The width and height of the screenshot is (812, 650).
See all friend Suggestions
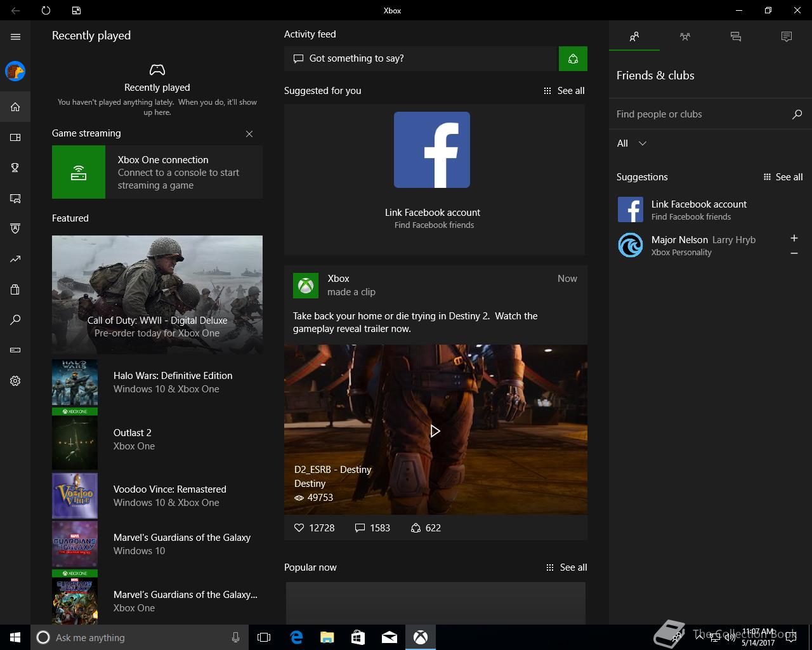click(x=783, y=177)
